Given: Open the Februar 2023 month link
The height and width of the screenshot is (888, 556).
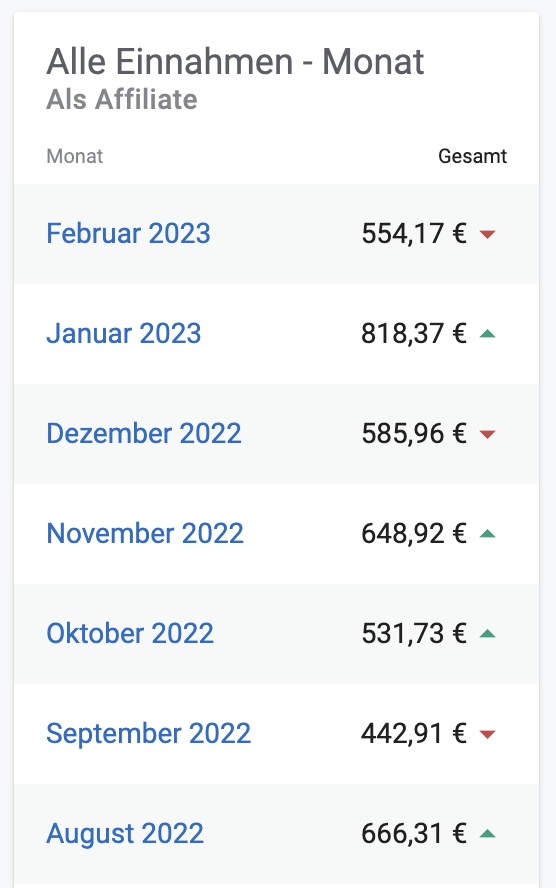Looking at the screenshot, I should (x=129, y=233).
